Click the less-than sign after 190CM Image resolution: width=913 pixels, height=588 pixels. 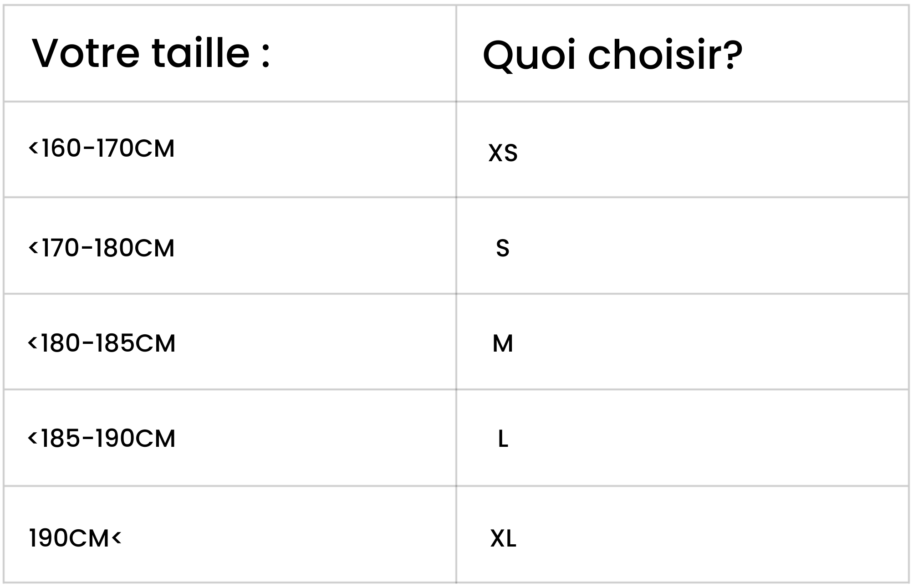tap(117, 537)
